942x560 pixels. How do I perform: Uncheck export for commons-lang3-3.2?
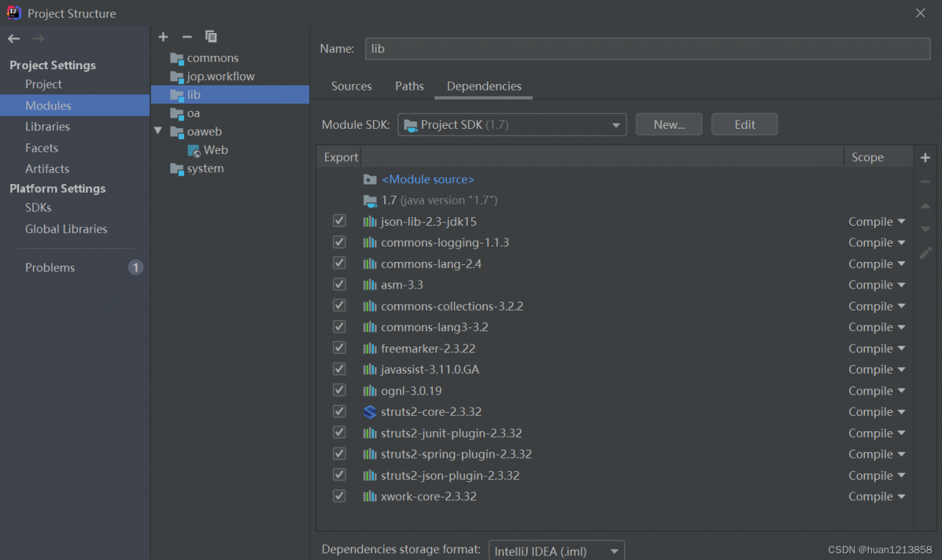339,327
